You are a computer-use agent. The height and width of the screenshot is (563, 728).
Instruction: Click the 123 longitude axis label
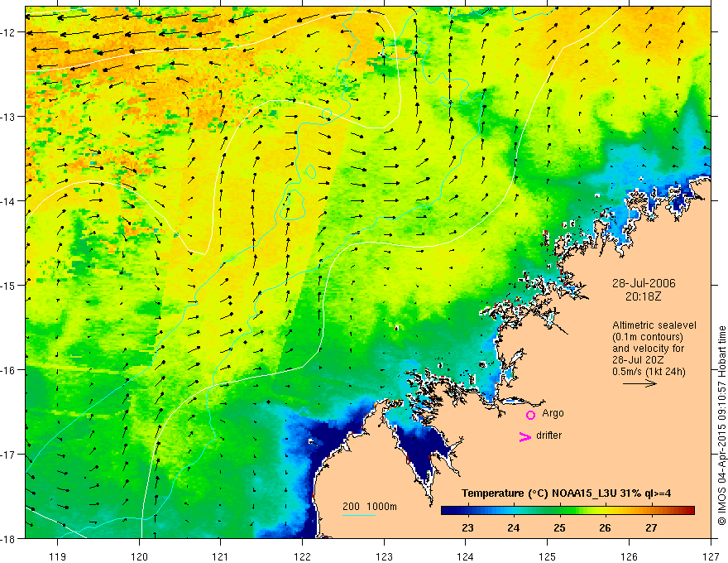pyautogui.click(x=384, y=556)
